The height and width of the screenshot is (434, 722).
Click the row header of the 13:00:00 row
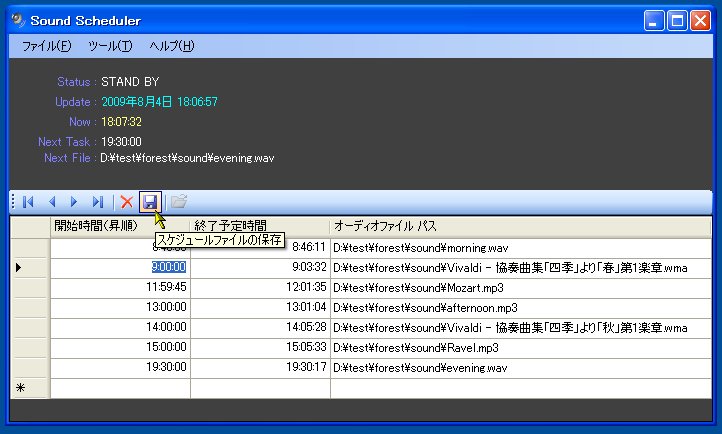pyautogui.click(x=30, y=307)
